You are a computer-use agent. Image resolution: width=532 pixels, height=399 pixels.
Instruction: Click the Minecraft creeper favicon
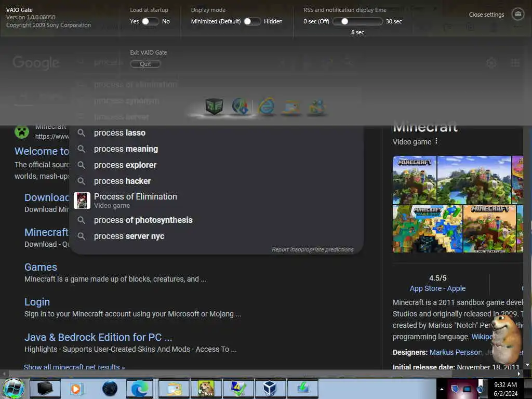coord(22,131)
